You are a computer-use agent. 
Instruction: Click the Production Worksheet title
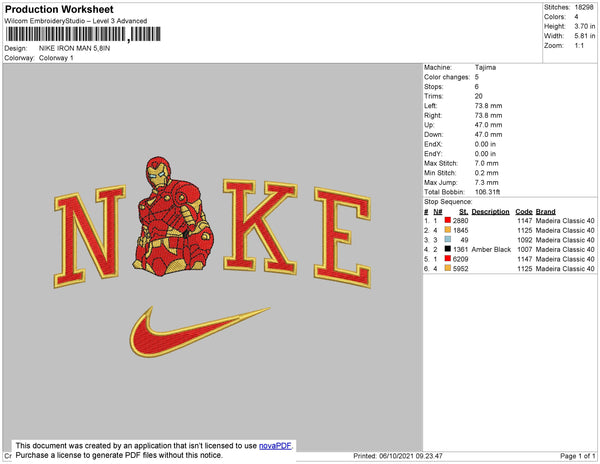tap(59, 10)
